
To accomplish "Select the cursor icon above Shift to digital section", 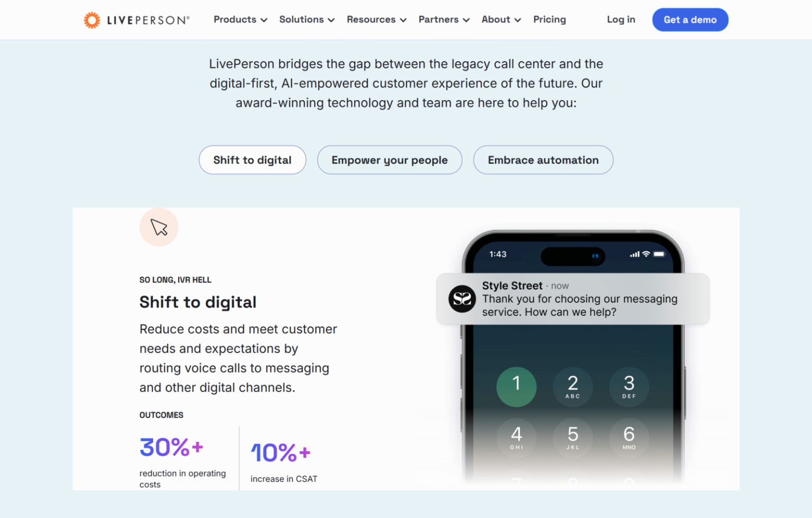I will (159, 227).
